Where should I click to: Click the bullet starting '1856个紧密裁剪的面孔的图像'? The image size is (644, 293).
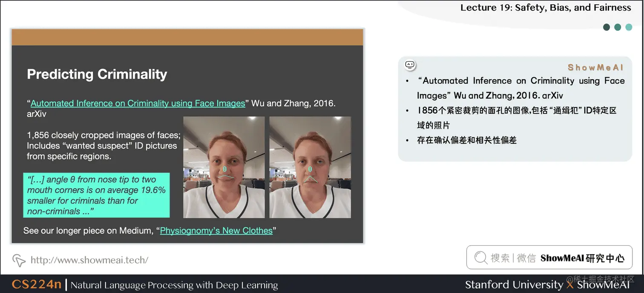point(517,118)
